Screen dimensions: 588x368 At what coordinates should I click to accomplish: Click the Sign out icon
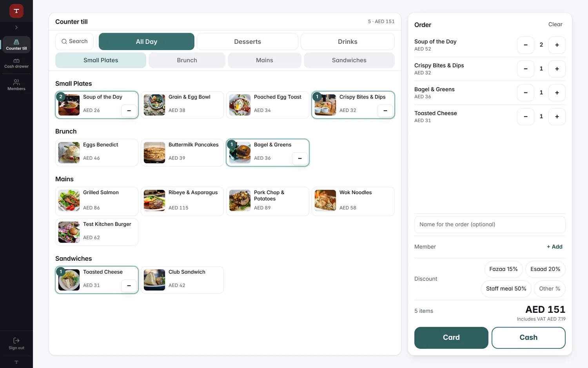pyautogui.click(x=16, y=343)
